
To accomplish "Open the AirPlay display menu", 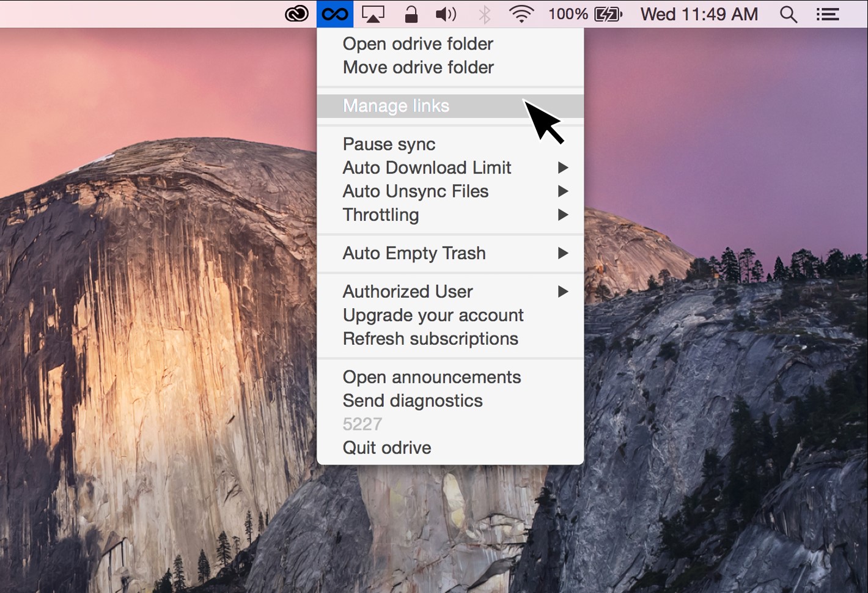I will 373,13.
